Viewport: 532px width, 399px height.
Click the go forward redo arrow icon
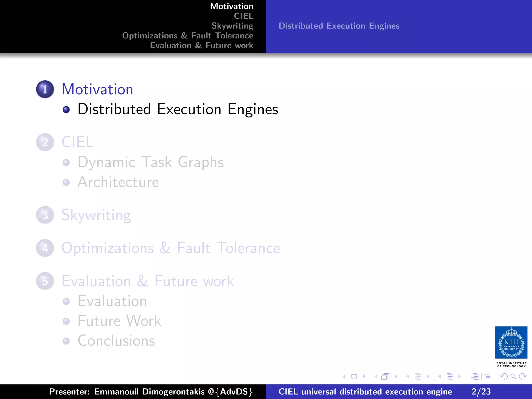point(523,376)
